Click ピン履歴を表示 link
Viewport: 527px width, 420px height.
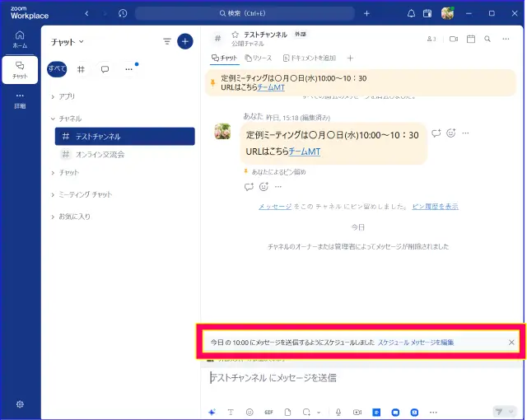tap(435, 207)
